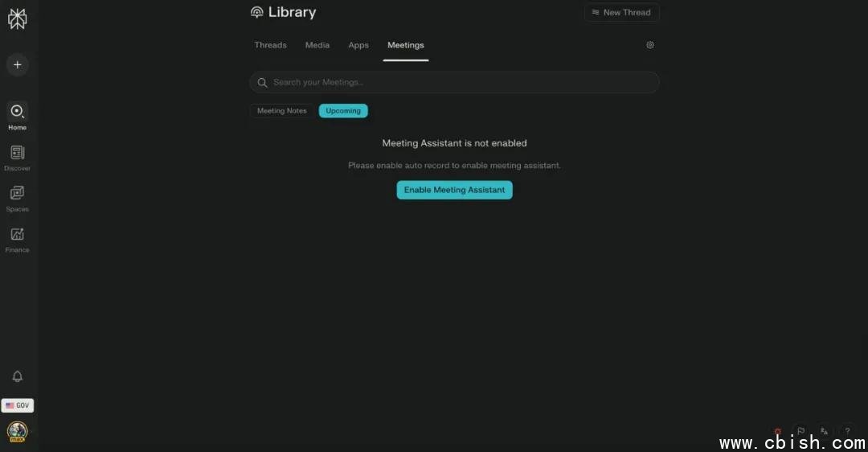Open the notifications bell

click(x=17, y=376)
